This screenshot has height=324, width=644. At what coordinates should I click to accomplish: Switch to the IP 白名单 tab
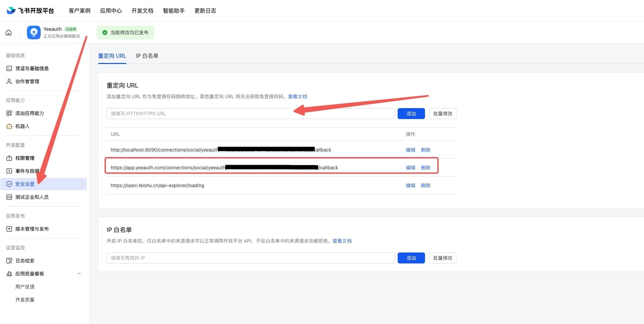tap(147, 56)
